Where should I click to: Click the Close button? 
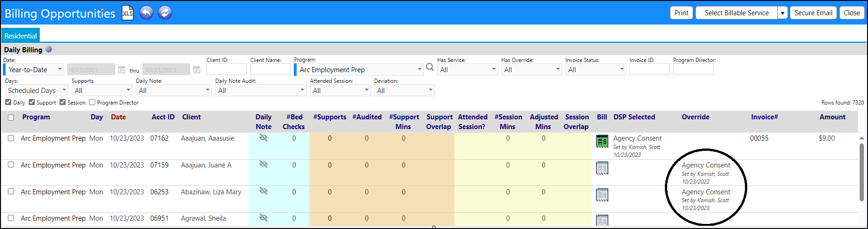coord(851,13)
